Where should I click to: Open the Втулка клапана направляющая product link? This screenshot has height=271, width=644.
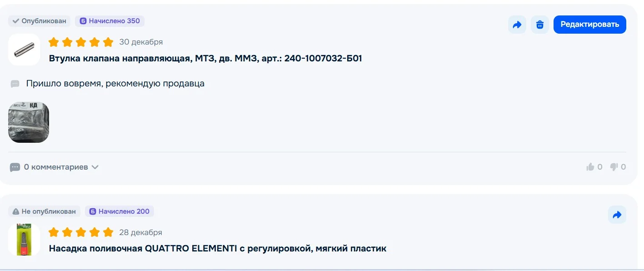tap(205, 58)
